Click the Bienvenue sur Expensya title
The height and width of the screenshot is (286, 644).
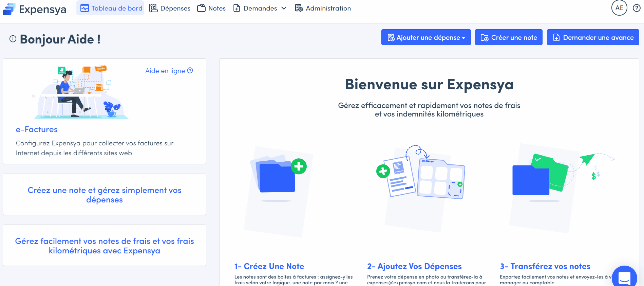(429, 84)
